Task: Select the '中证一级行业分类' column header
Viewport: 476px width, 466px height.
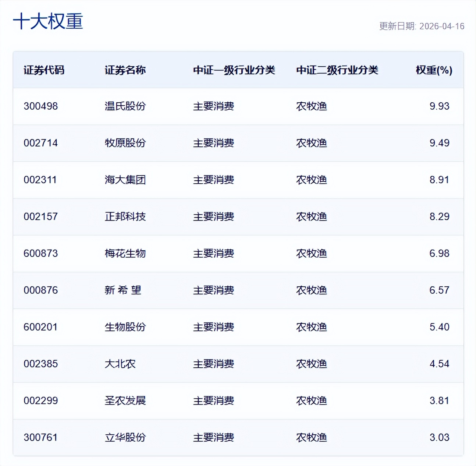Action: pyautogui.click(x=234, y=70)
